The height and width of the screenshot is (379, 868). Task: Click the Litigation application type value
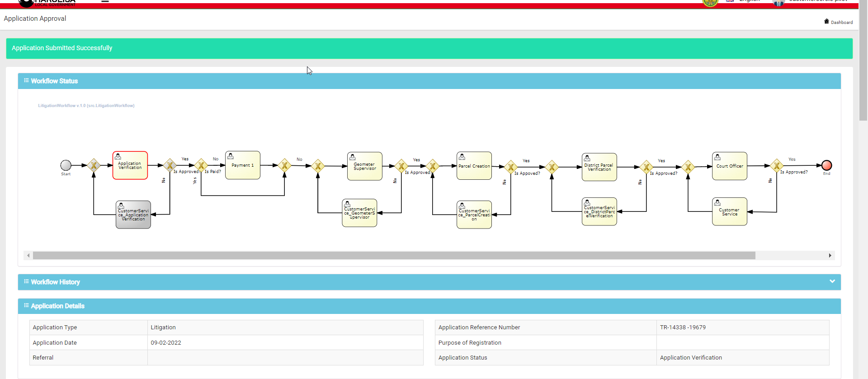point(163,328)
